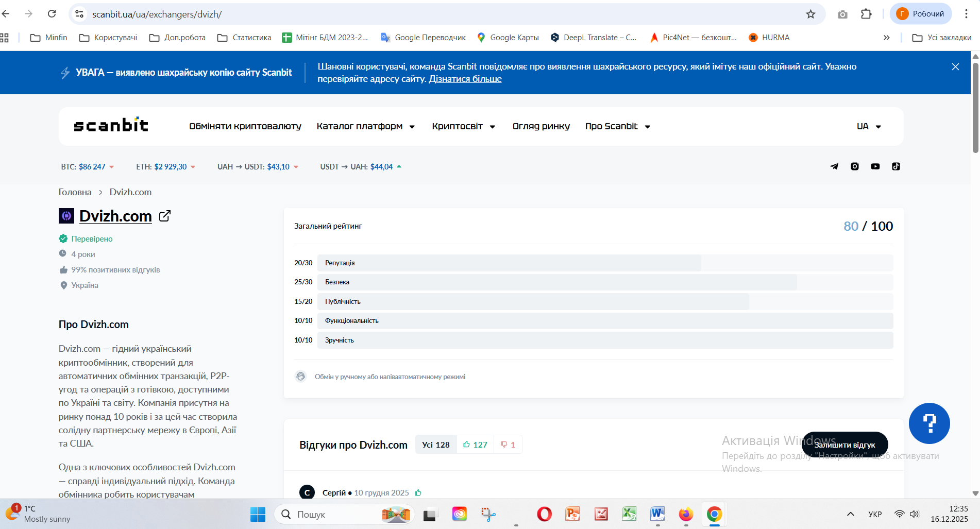Open the Chrome apps grid icon
Image resolution: width=980 pixels, height=529 pixels.
(5, 38)
